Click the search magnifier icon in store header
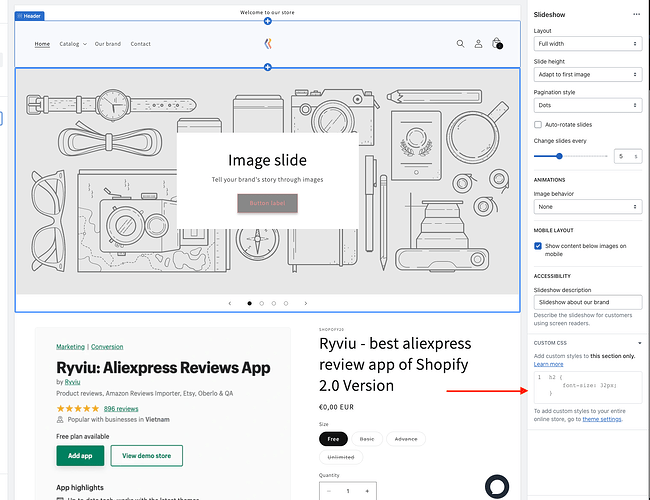The width and height of the screenshot is (650, 500). [460, 44]
